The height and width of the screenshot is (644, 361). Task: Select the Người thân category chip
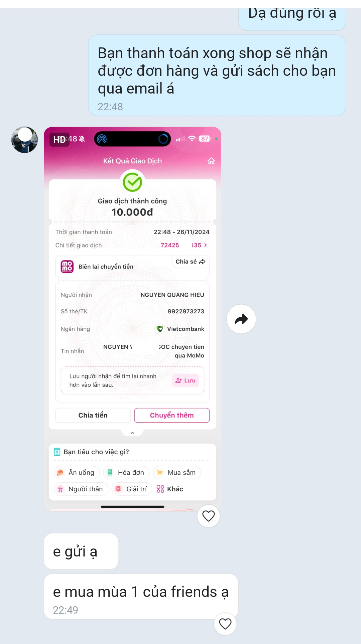81,489
